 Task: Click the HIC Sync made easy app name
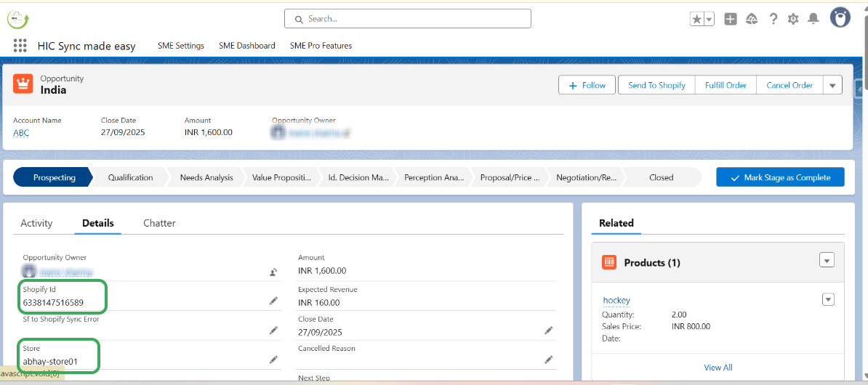coord(87,46)
